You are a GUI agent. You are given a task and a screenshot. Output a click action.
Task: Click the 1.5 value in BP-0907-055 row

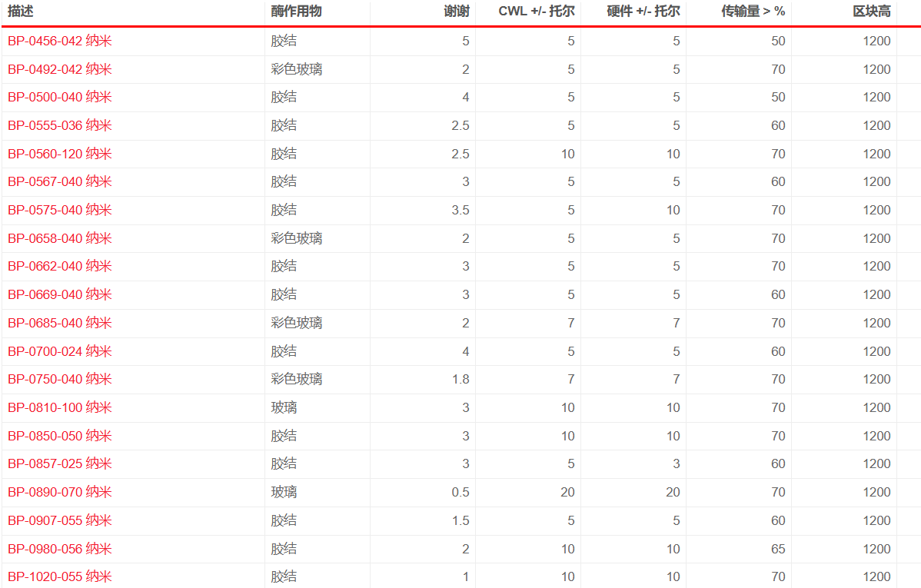(x=460, y=520)
